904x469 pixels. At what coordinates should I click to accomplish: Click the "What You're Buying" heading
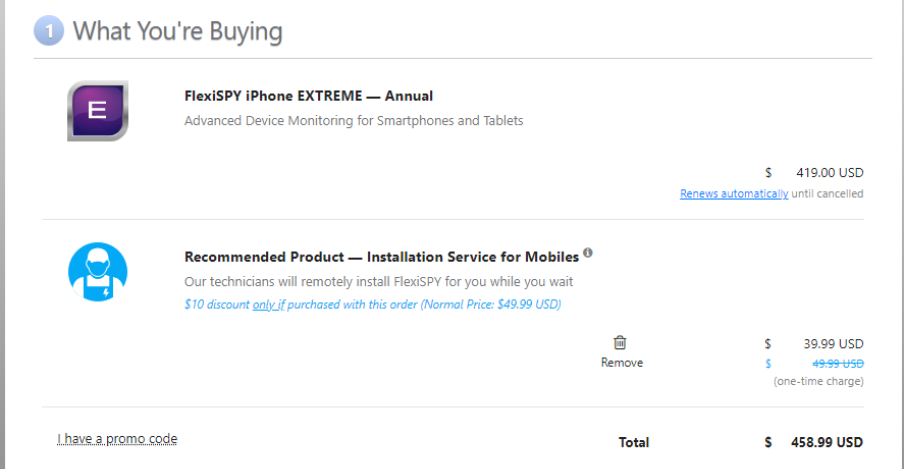coord(178,31)
